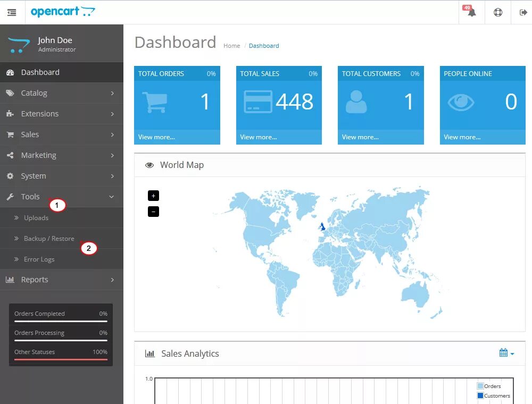Select the Tools menu label

30,197
